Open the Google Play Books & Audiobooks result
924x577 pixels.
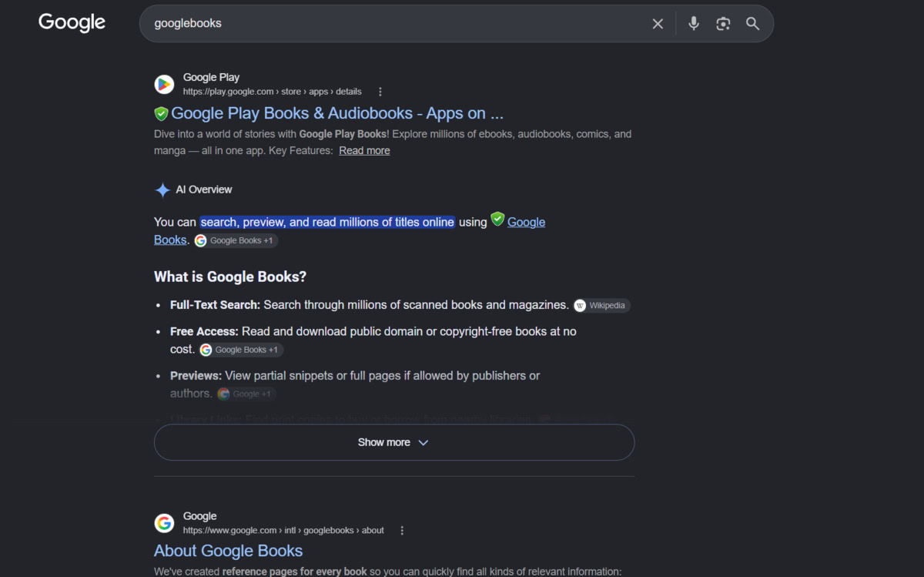337,113
